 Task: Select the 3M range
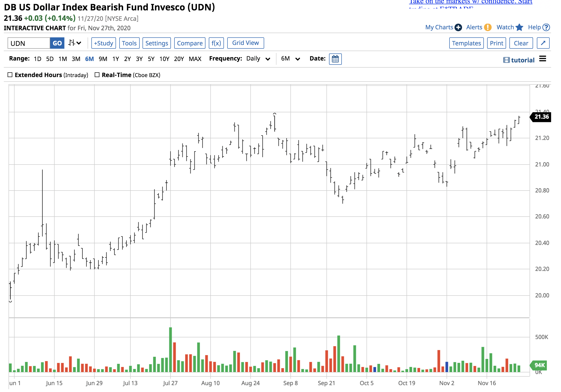pos(76,59)
